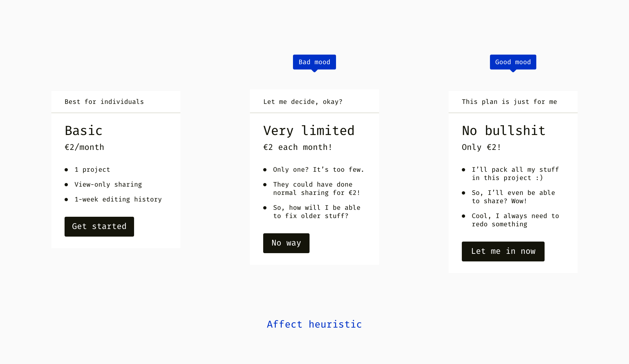This screenshot has height=364, width=629.
Task: Click the €2/month price text
Action: 84,147
